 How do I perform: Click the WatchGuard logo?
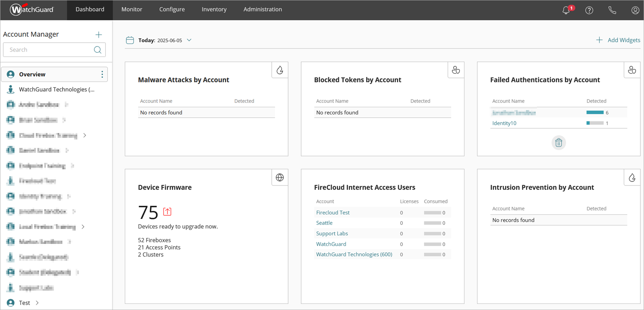pos(32,9)
